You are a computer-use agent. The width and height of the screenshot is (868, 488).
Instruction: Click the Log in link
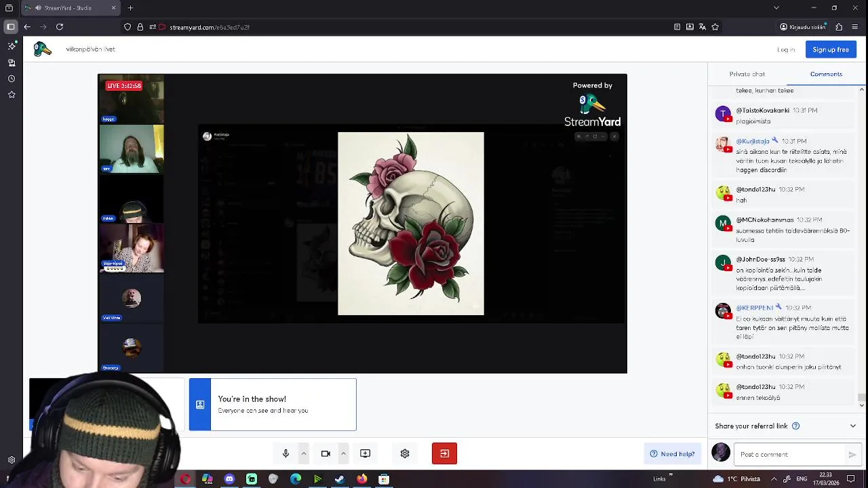click(x=786, y=49)
